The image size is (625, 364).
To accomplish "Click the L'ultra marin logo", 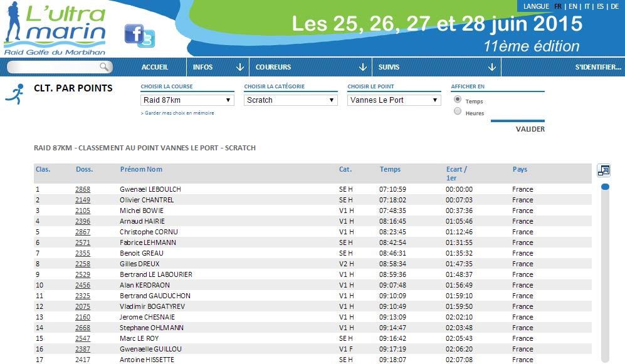I will coord(55,28).
